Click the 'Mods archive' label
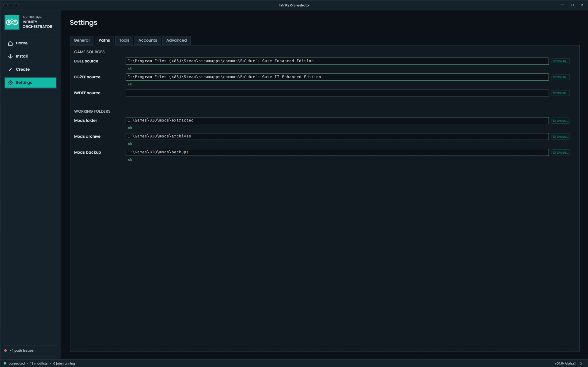Viewport: 588px width, 367px height. (87, 137)
